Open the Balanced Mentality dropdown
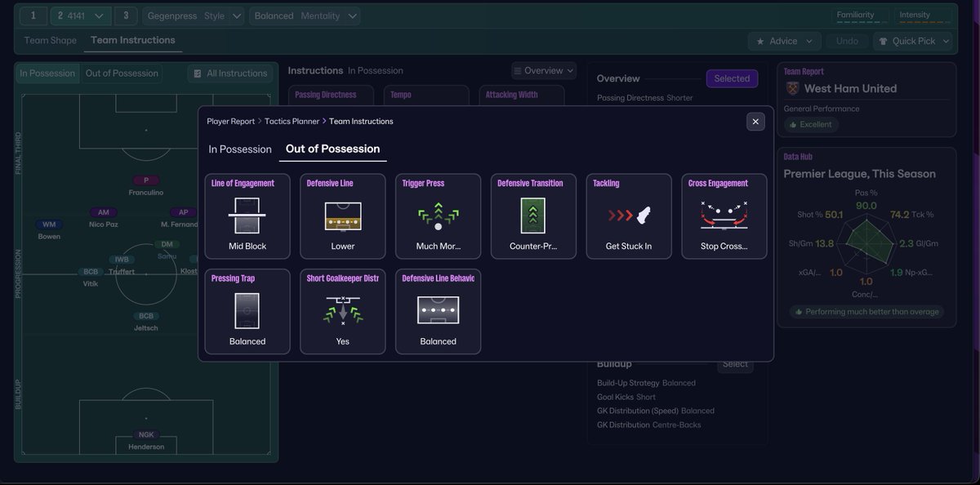Viewport: 980px width, 485px height. 305,16
